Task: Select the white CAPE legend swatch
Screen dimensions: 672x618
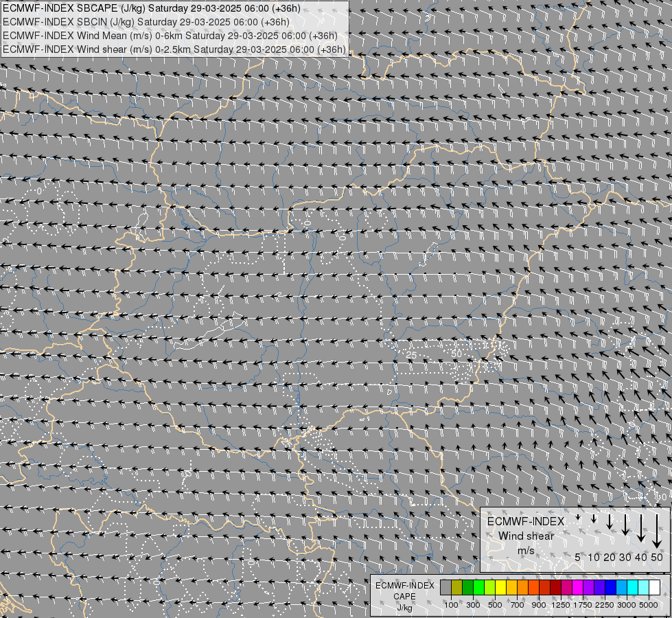Action: 655,587
